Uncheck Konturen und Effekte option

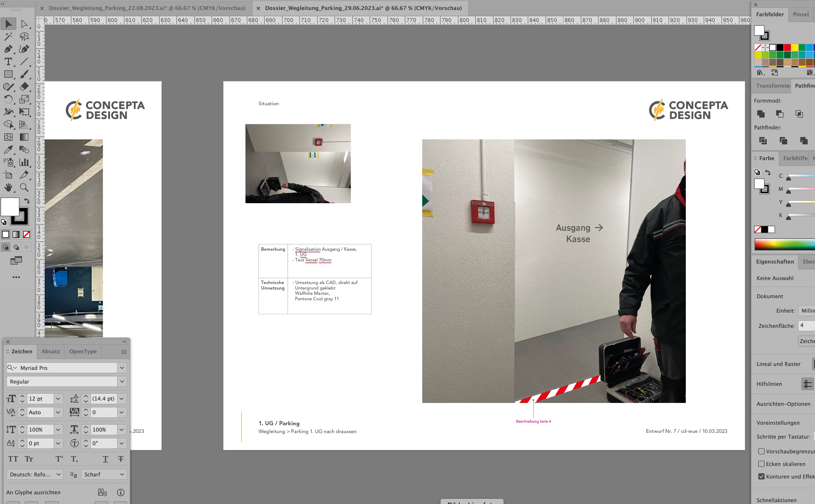[761, 477]
